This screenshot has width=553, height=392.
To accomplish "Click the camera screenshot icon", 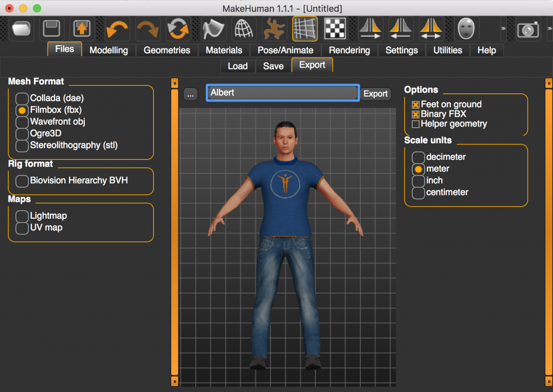I will click(x=528, y=29).
